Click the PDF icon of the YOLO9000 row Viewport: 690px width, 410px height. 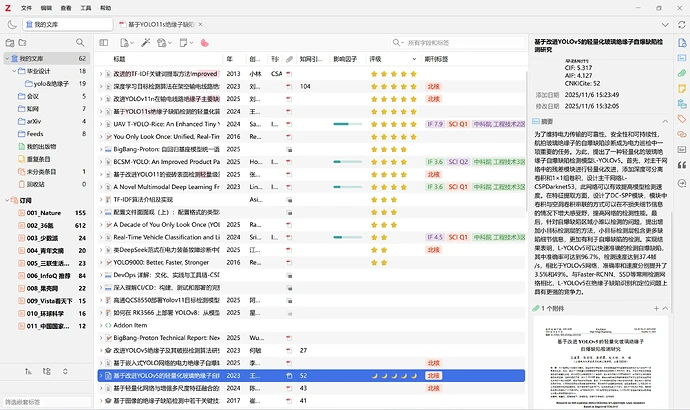point(289,263)
